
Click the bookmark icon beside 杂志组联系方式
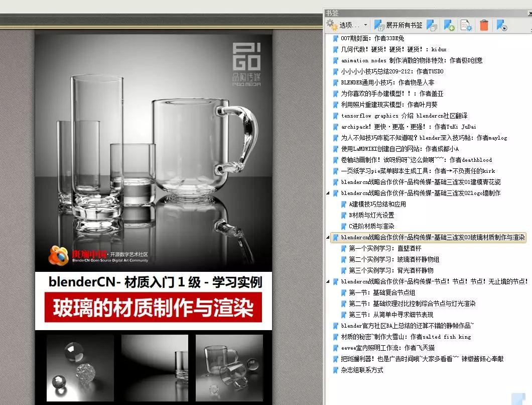click(336, 370)
